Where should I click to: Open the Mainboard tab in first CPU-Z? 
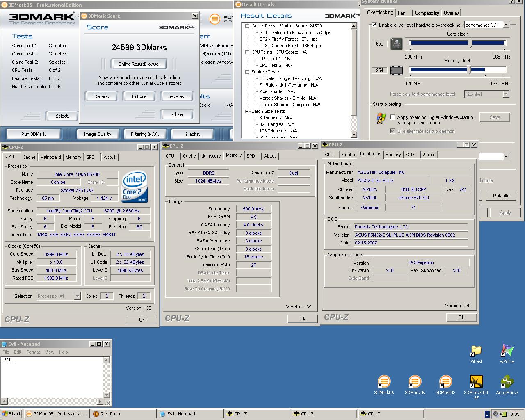50,157
